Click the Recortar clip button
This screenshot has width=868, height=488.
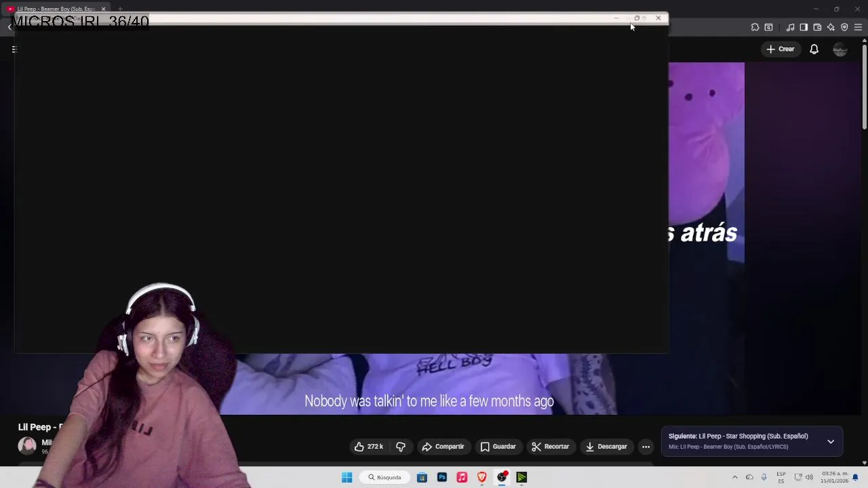(550, 447)
